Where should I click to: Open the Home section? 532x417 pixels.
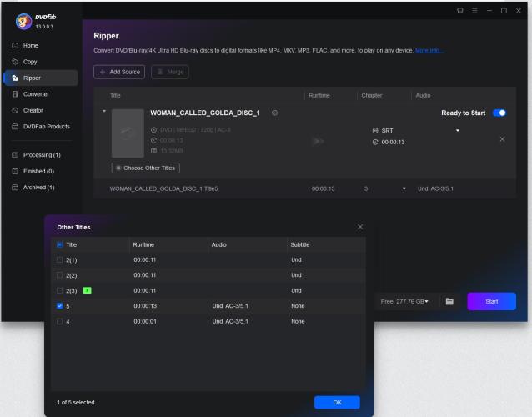(31, 46)
